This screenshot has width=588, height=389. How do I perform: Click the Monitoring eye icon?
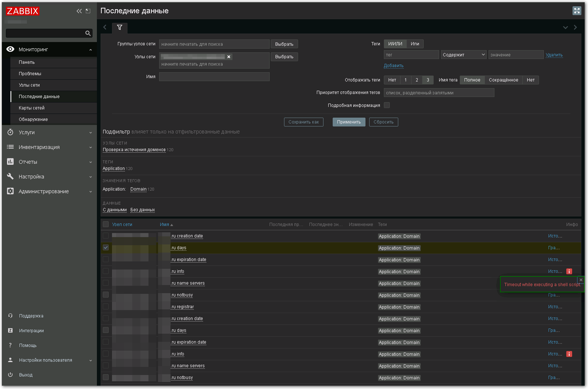pyautogui.click(x=10, y=49)
